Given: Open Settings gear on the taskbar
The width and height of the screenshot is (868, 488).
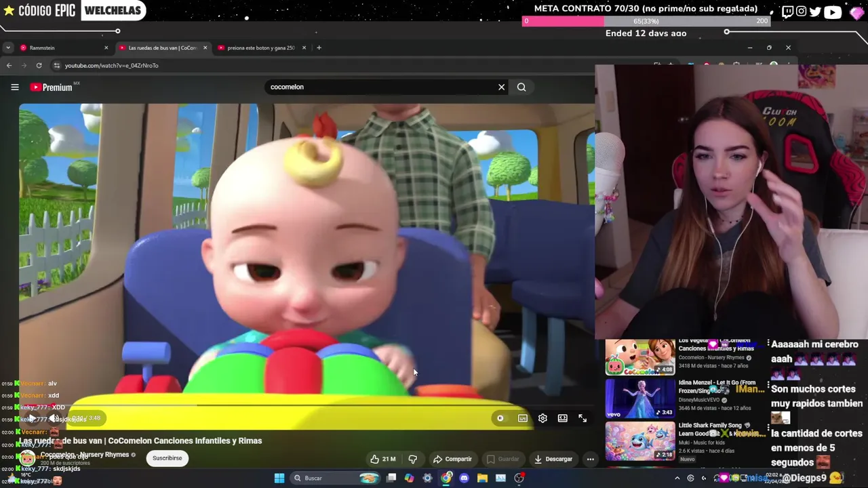Looking at the screenshot, I should click(427, 478).
